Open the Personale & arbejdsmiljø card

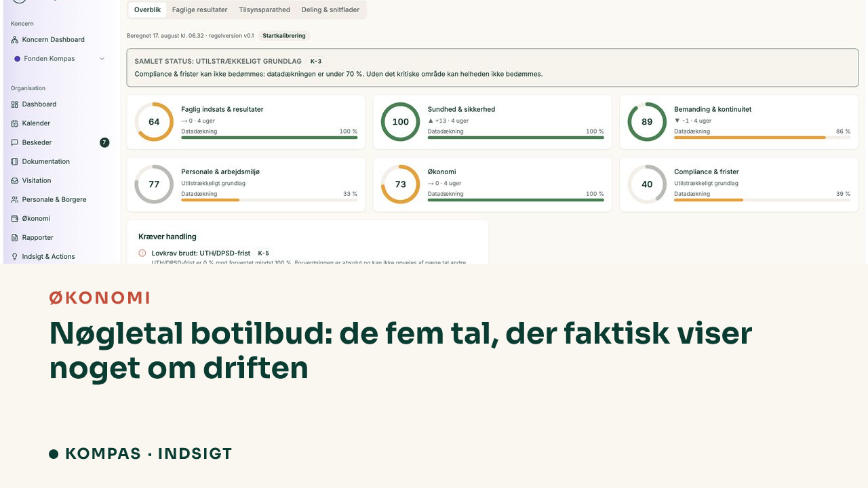coord(246,184)
